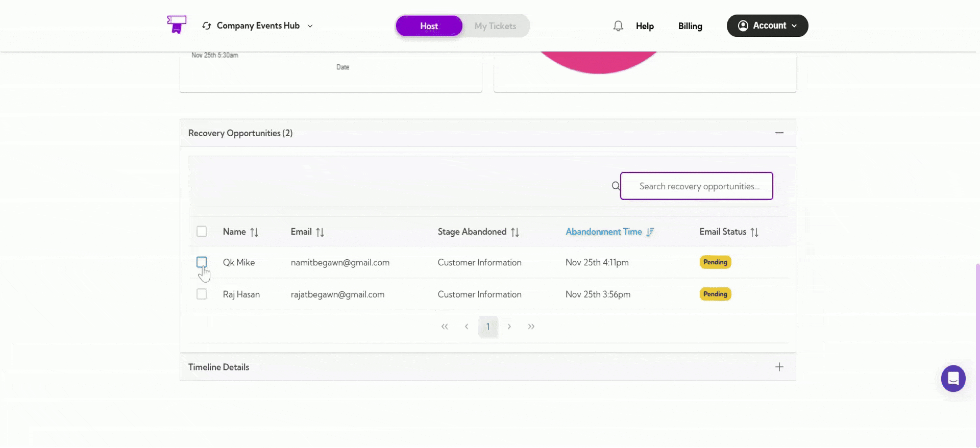Click the name Qk Mike
The image size is (980, 448).
click(239, 262)
